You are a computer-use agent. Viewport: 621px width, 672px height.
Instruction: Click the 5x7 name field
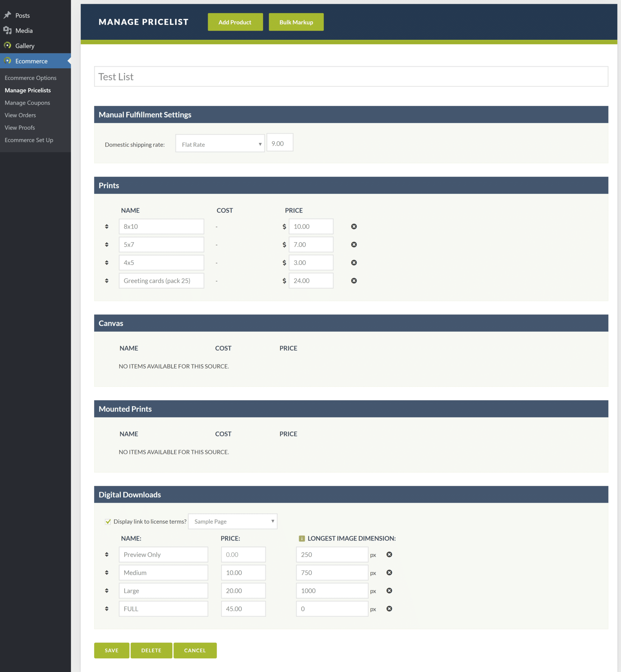click(x=161, y=245)
